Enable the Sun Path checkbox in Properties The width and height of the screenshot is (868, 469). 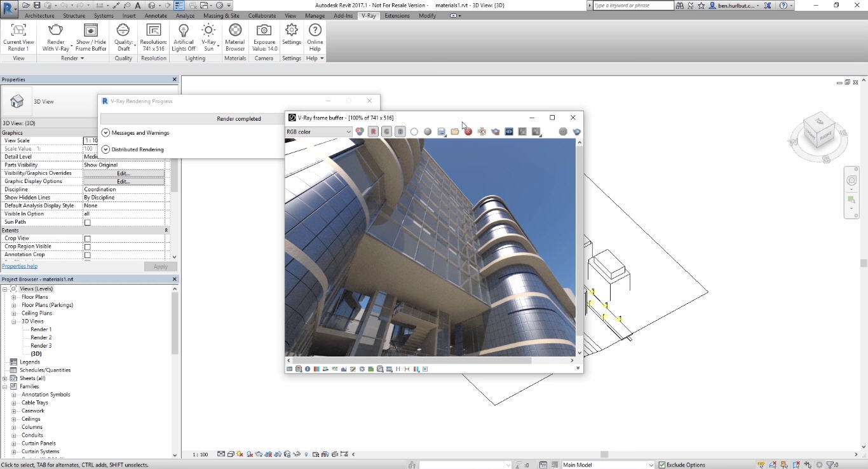coord(87,222)
